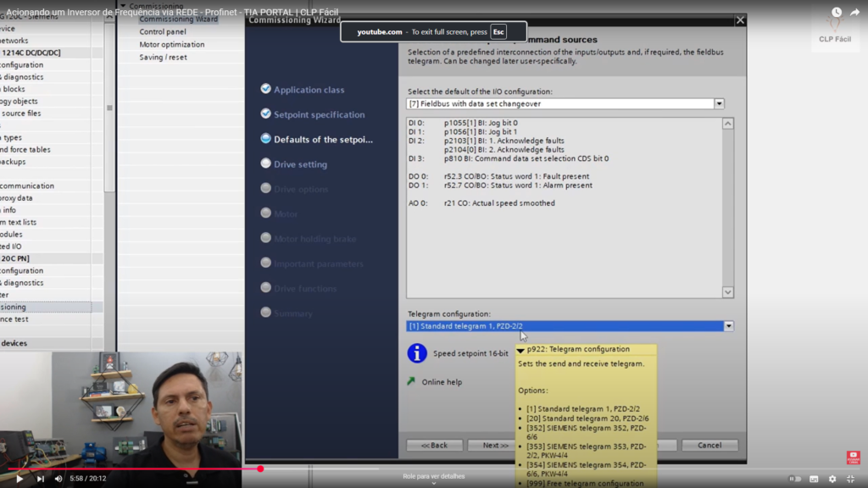This screenshot has height=488, width=868.
Task: Click the blue info icon beside Speed setpoint
Action: [417, 353]
